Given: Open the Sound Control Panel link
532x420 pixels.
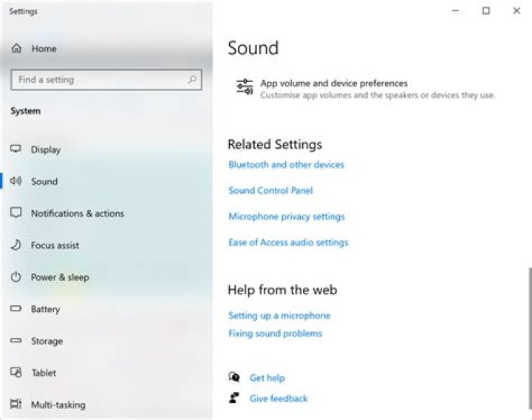Looking at the screenshot, I should pos(270,191).
